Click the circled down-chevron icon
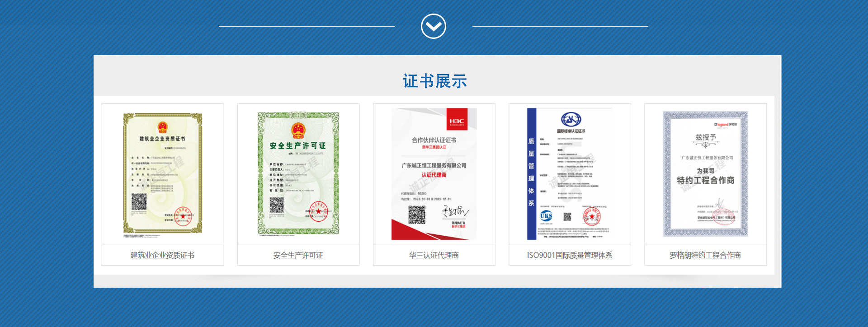 433,26
